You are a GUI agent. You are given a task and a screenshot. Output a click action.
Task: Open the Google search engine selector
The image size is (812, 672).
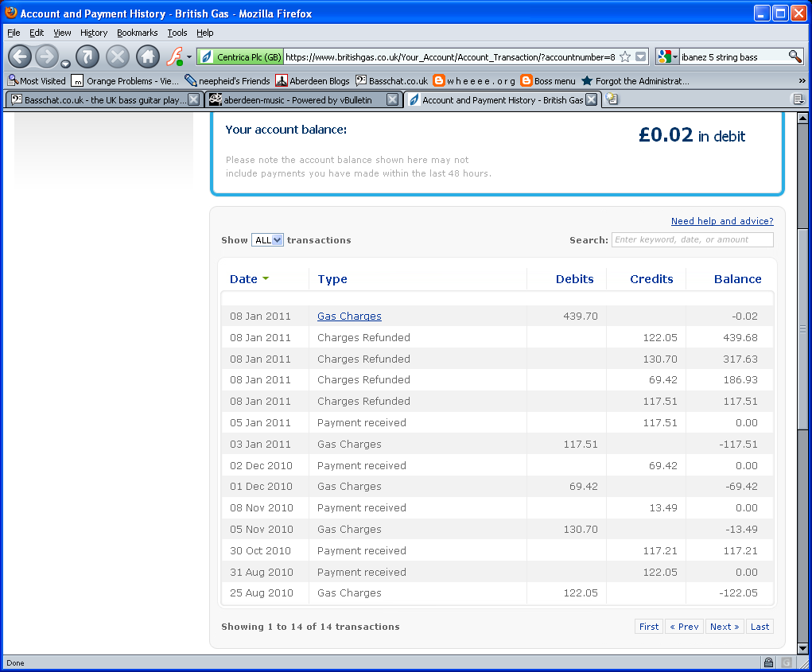(667, 57)
